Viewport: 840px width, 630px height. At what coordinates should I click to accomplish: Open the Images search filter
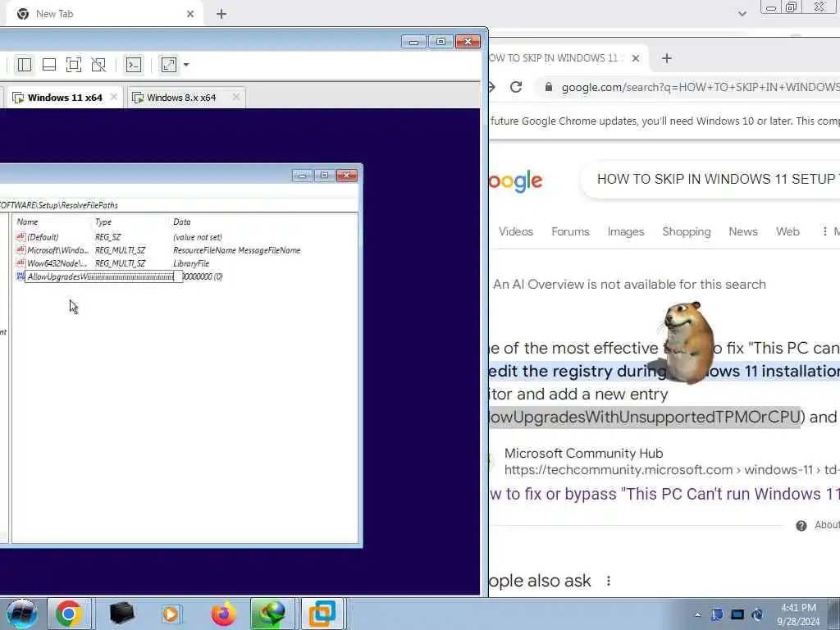tap(626, 231)
